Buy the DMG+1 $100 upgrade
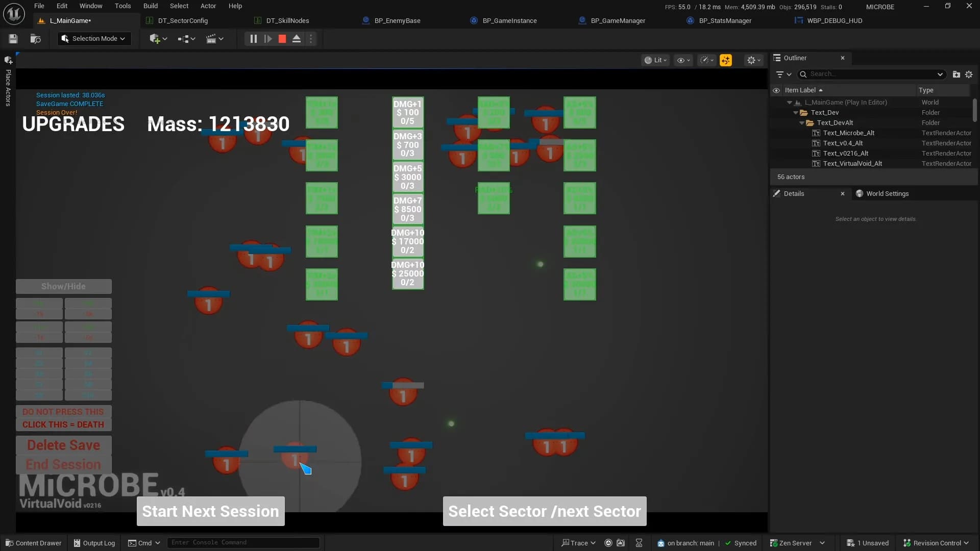This screenshot has width=980, height=551. click(408, 112)
